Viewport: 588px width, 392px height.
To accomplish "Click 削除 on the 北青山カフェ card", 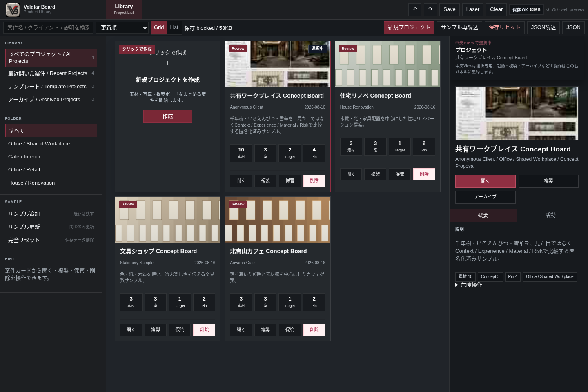I will 314,330.
